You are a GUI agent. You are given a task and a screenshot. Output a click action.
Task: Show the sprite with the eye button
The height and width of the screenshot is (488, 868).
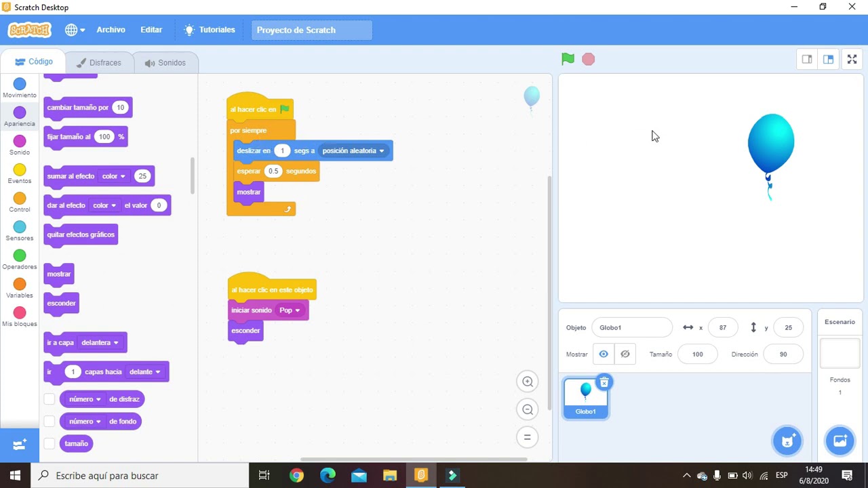point(604,354)
